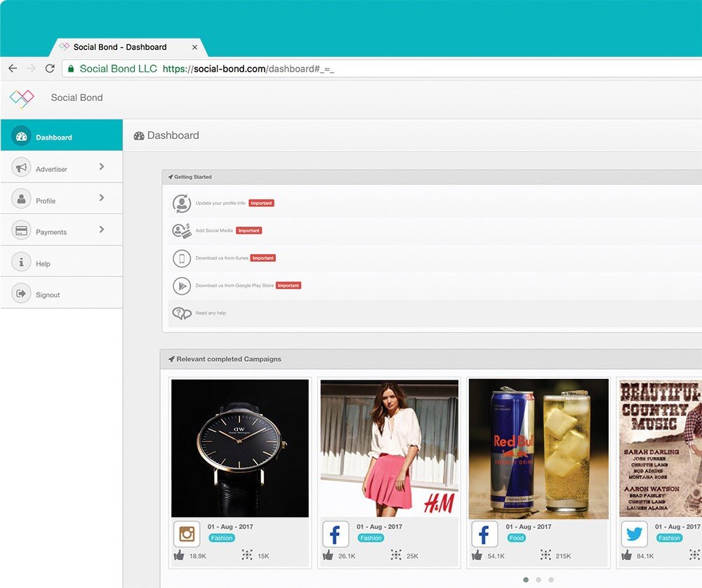Click the thumbs-up icon beside 18.9K
702x588 pixels.
point(179,555)
